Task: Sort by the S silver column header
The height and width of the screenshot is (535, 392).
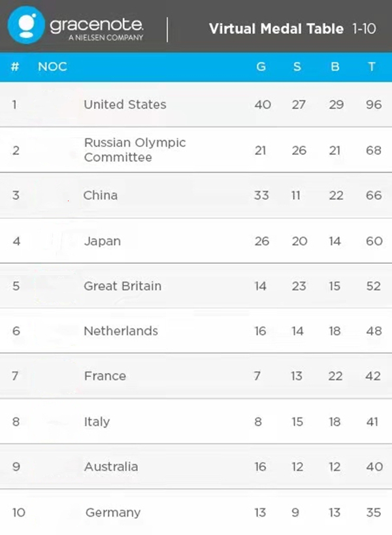Action: pos(297,67)
